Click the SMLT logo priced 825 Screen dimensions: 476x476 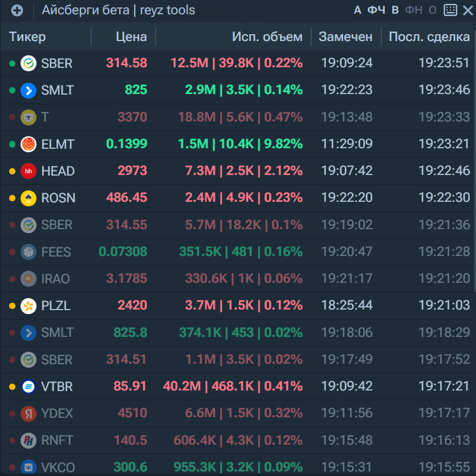(29, 91)
